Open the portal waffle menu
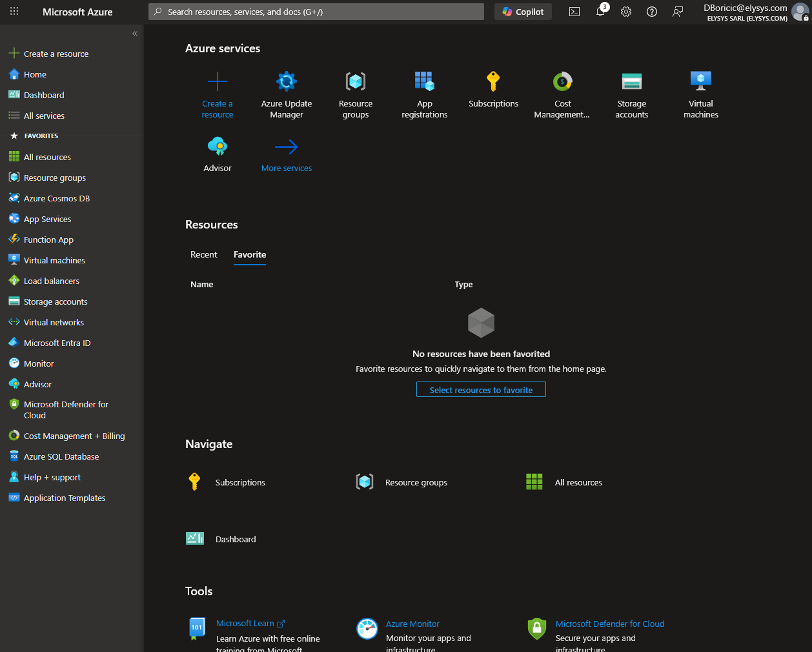Image resolution: width=812 pixels, height=652 pixels. tap(14, 12)
